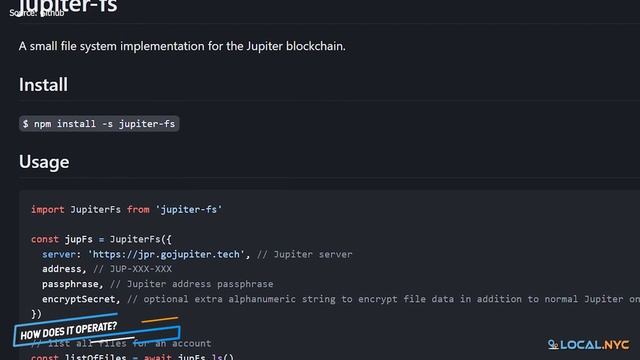Click the 'encryptSecret' code line

(x=341, y=299)
